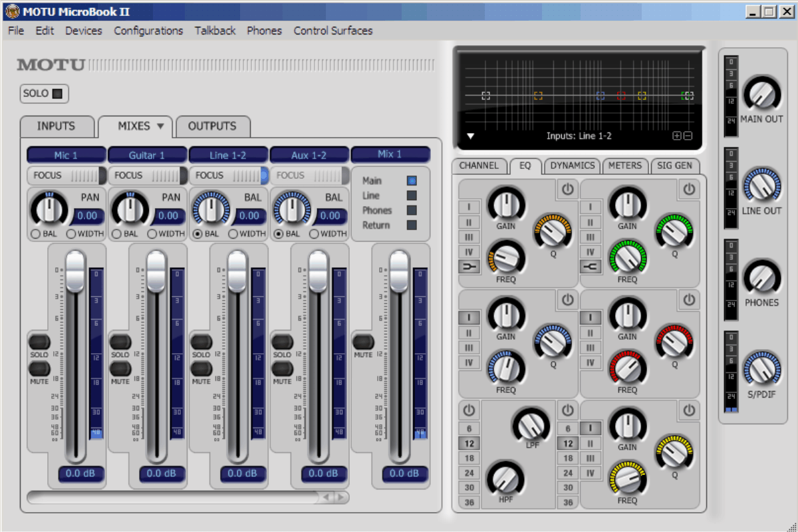Viewport: 798px width, 532px height.
Task: Switch to the DYNAMICS tab
Action: tap(573, 166)
